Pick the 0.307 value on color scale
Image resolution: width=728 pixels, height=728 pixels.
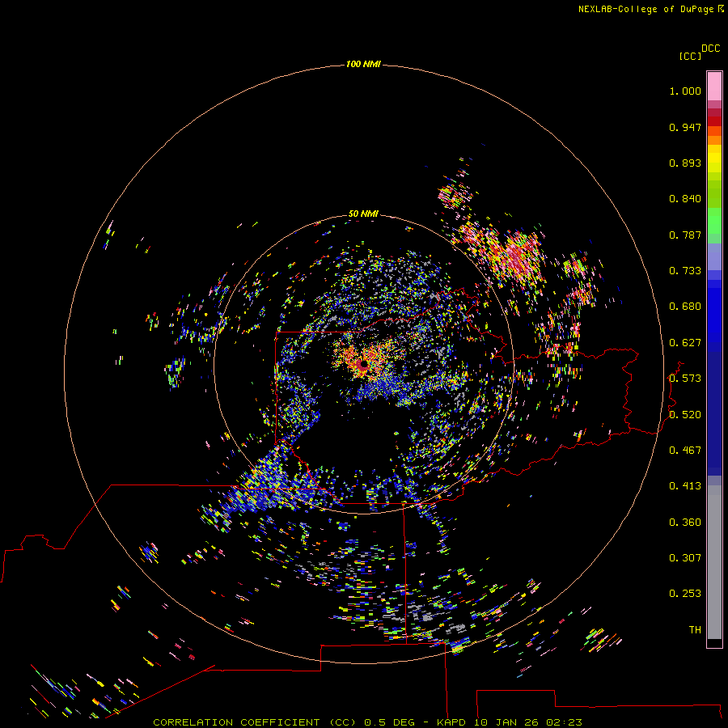pos(685,558)
